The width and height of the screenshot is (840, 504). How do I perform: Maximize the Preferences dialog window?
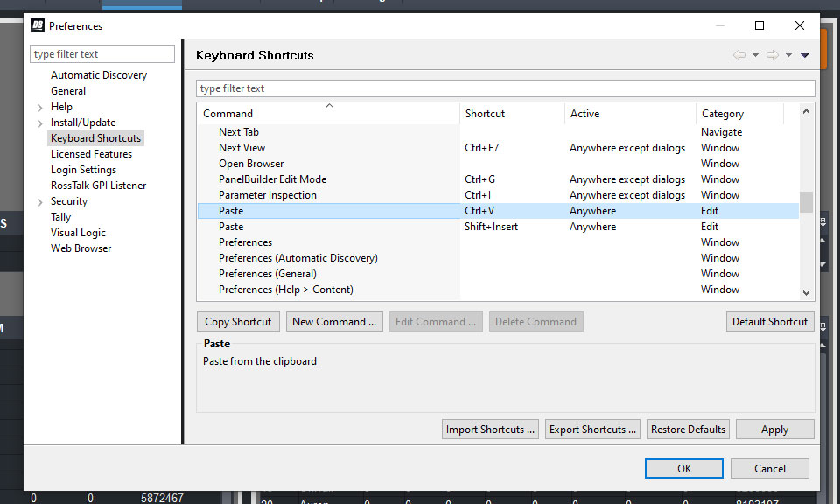[759, 26]
